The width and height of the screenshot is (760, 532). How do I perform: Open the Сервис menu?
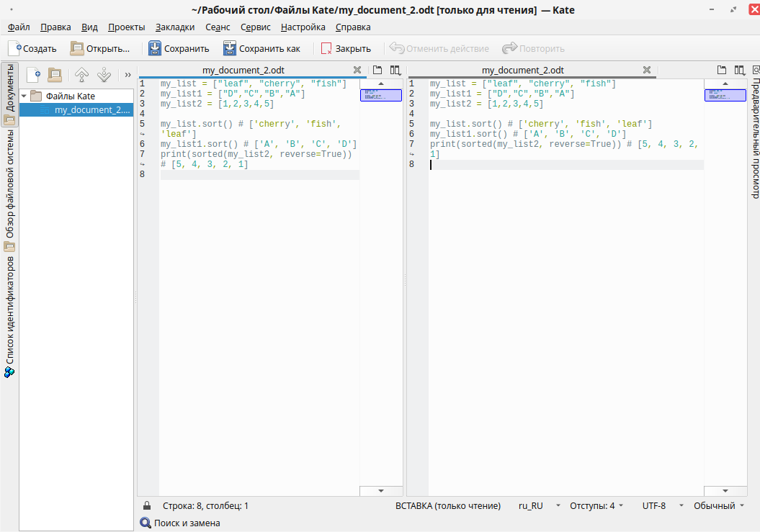tap(255, 27)
